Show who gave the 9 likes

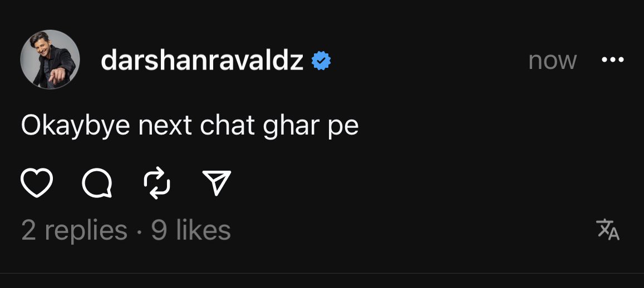191,230
